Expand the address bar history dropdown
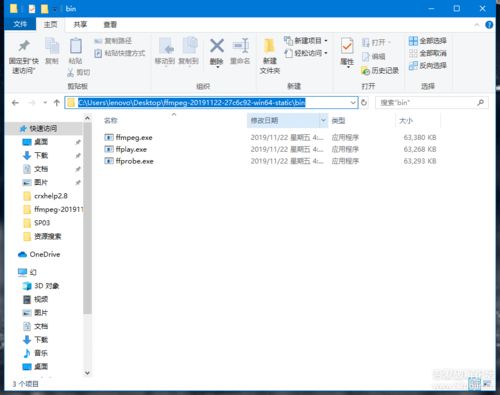The width and height of the screenshot is (500, 395). point(353,102)
